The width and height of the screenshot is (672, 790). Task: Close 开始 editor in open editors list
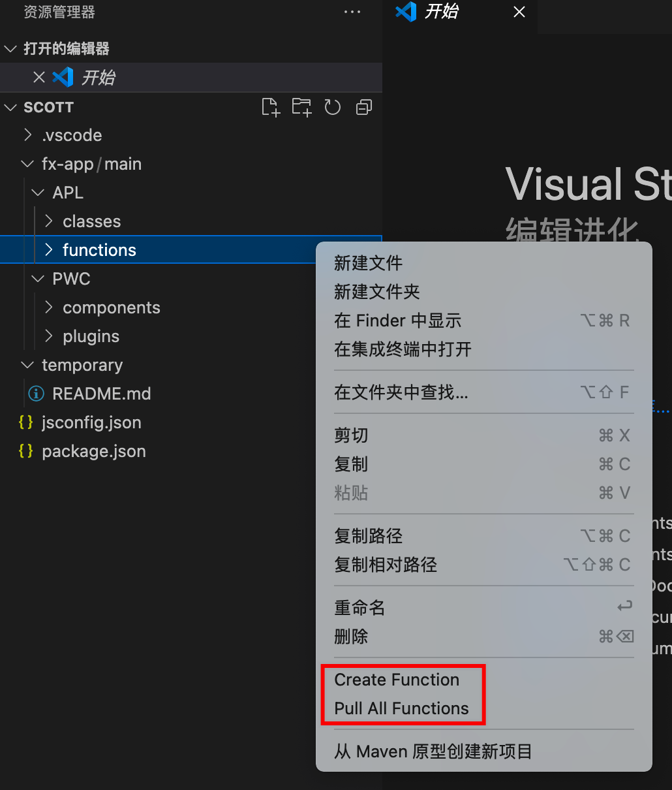tap(39, 78)
